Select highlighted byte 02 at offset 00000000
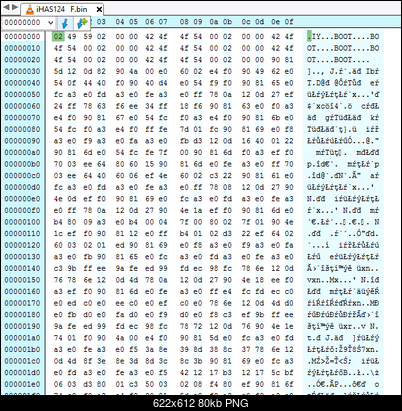The image size is (402, 411). [x=58, y=36]
